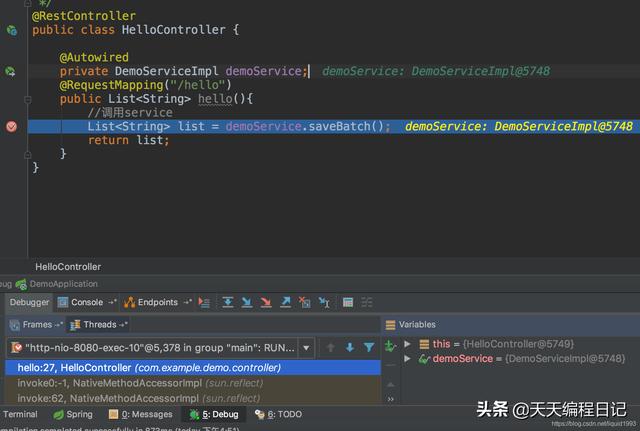
Task: Click the red Force Step Into icon
Action: 266,302
